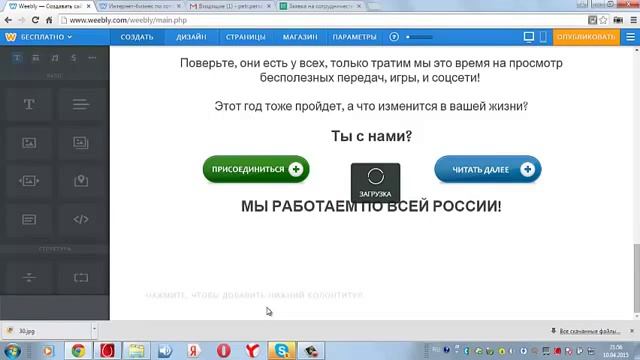This screenshot has width=640, height=360.
Task: Click the blue ЧИТАТЬ ДАЛЕЕ button
Action: pyautogui.click(x=488, y=169)
